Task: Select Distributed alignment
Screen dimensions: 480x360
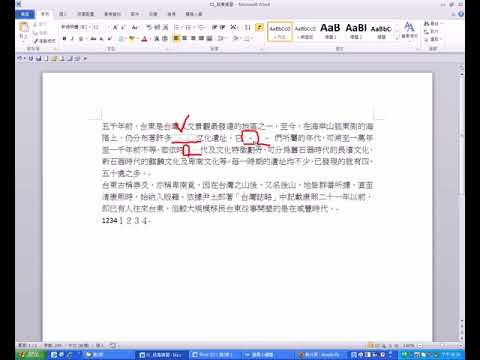Action: click(209, 39)
